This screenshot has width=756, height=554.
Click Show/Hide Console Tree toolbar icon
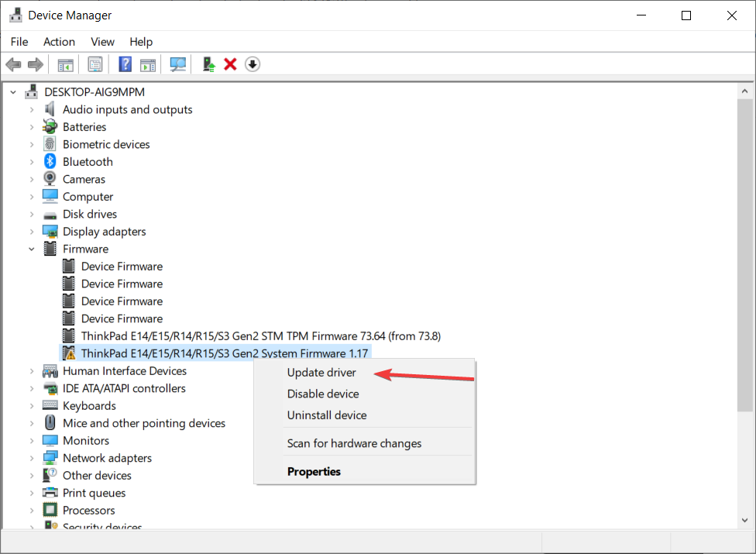[66, 64]
